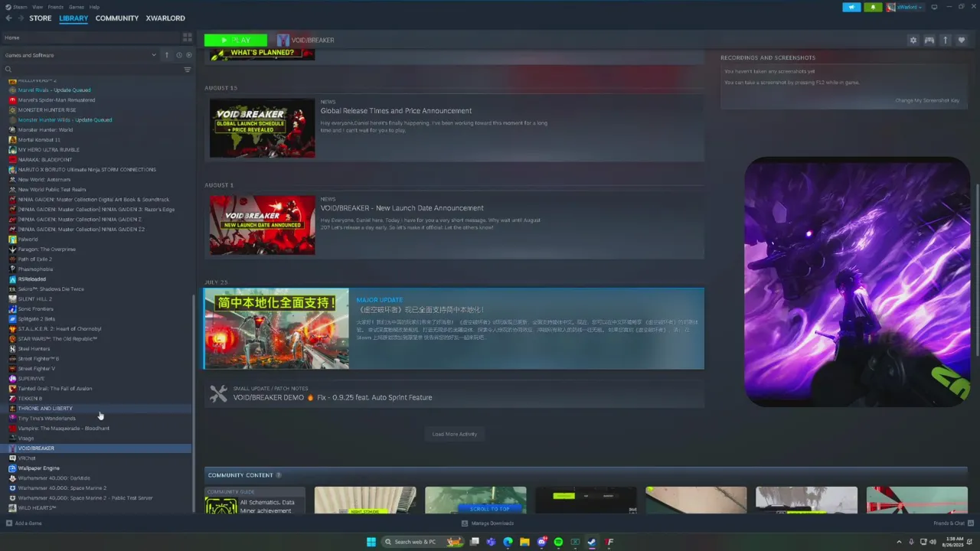Click the recent activity clock filter icon
Viewport: 980px width, 551px height.
[178, 55]
